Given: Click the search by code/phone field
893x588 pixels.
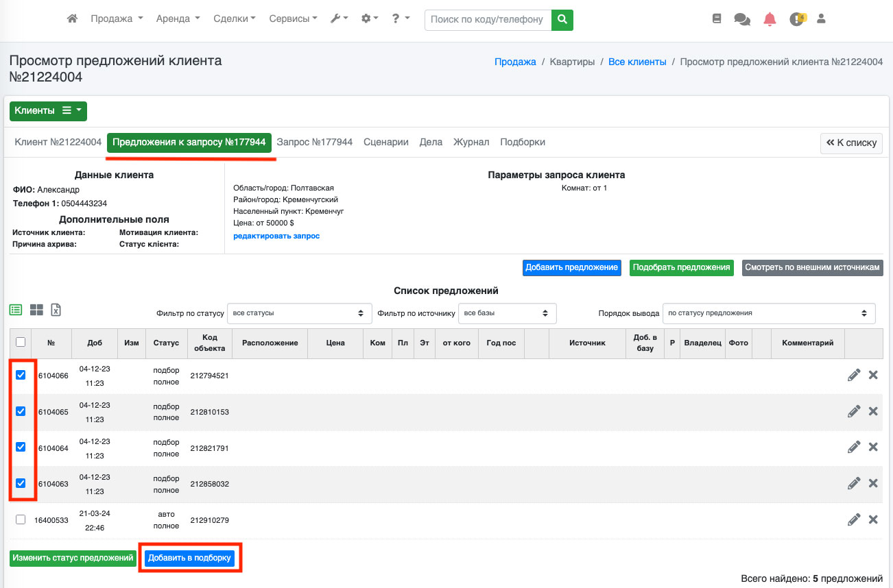Looking at the screenshot, I should (x=488, y=20).
